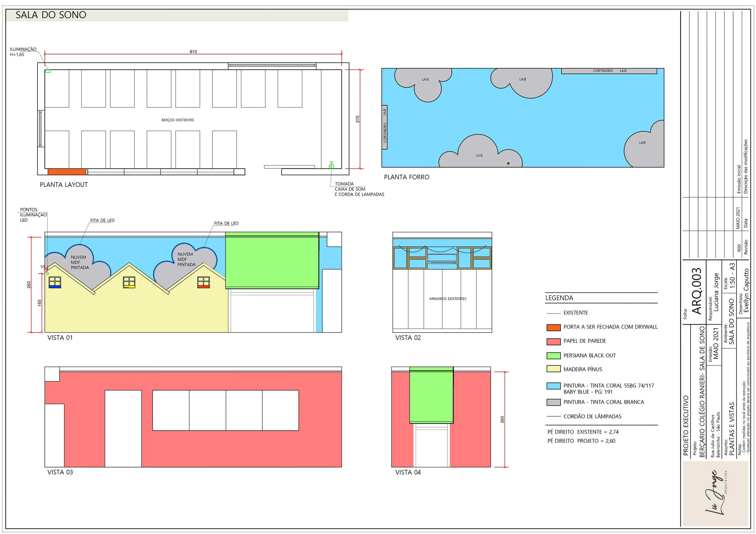This screenshot has width=756, height=534.
Task: Click the Berços Existentes label in plan
Action: pos(178,120)
